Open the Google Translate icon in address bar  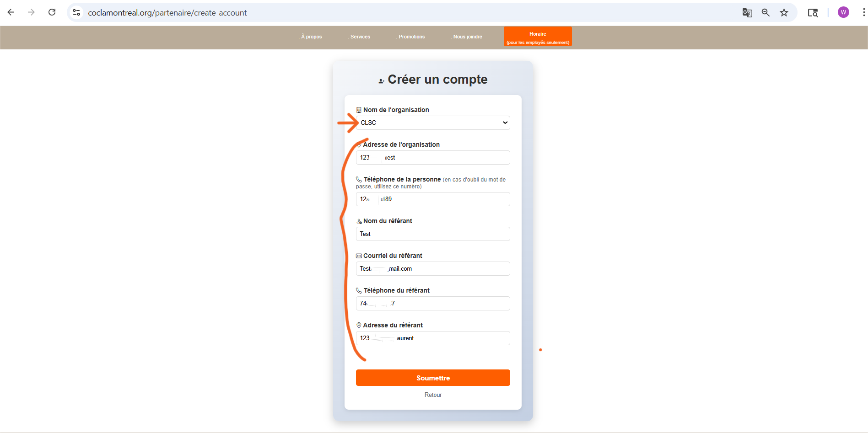coord(747,13)
